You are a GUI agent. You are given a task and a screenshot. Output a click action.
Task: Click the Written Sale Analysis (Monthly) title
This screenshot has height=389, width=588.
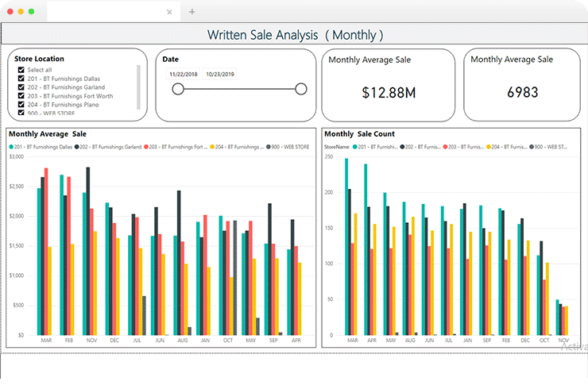(295, 35)
